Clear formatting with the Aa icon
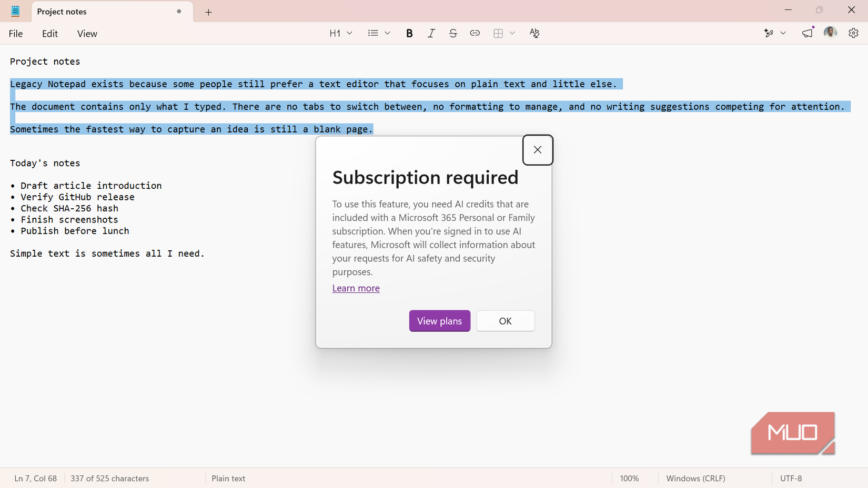This screenshot has height=488, width=868. click(534, 33)
